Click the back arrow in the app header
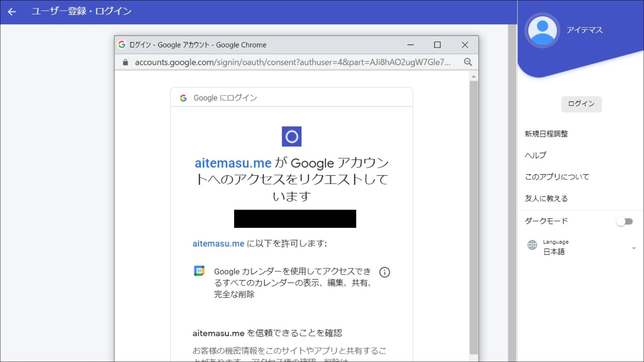The height and width of the screenshot is (362, 644). click(x=12, y=12)
